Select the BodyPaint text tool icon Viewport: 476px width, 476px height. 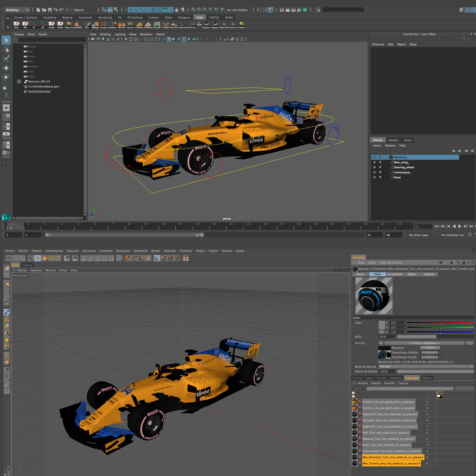click(7, 355)
